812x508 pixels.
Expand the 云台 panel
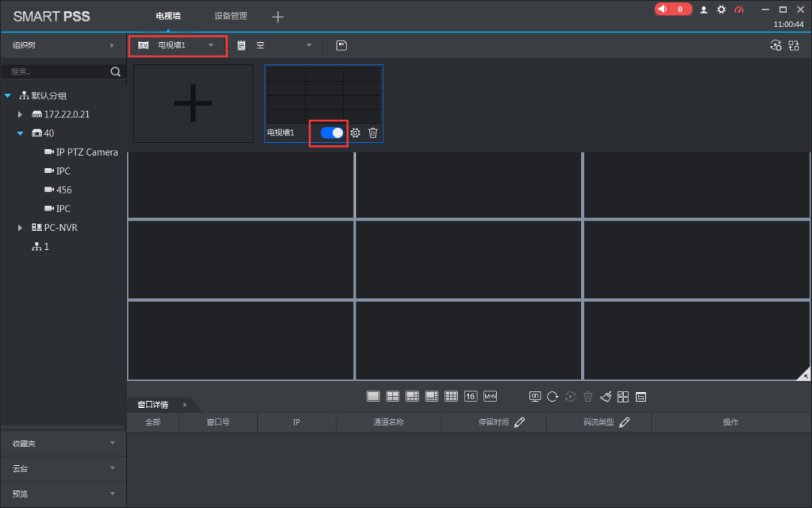[x=63, y=468]
